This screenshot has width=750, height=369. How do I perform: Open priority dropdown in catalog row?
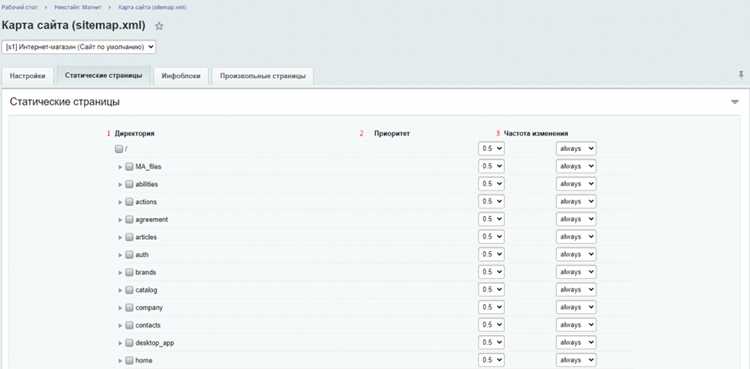coord(491,290)
